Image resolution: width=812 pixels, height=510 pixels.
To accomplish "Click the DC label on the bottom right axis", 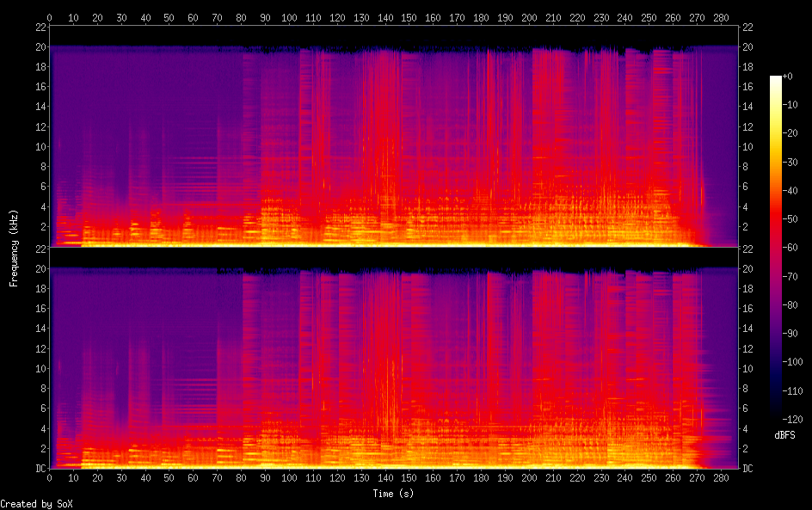I will click(x=748, y=469).
